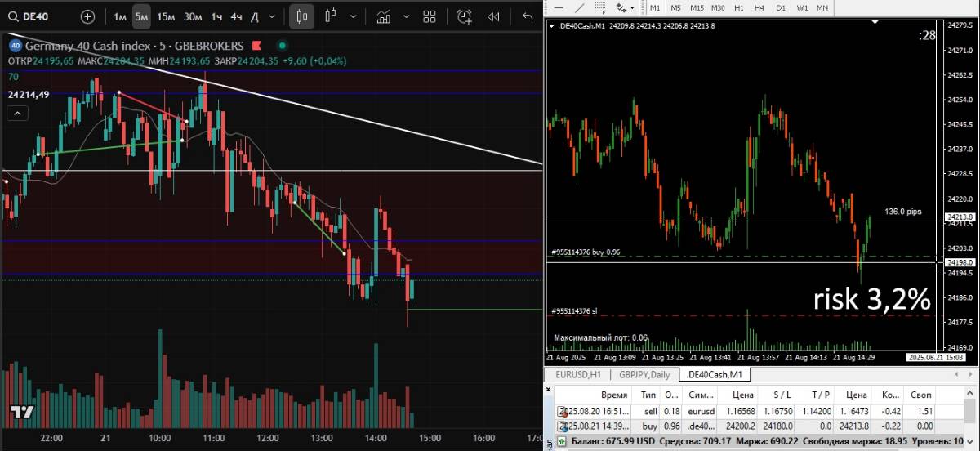This screenshot has width=980, height=451.
Task: Select the MetaTrader trendline drawing tool
Action: pos(579,7)
